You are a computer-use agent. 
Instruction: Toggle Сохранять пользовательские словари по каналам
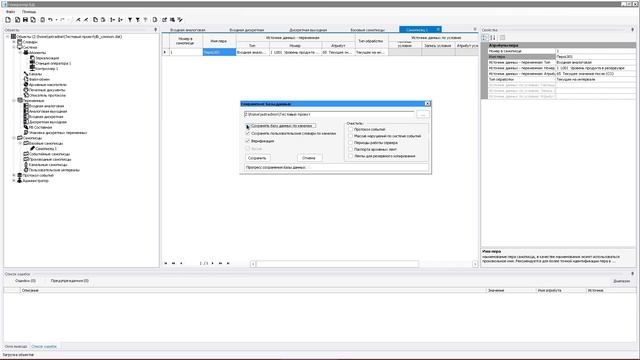(x=247, y=133)
